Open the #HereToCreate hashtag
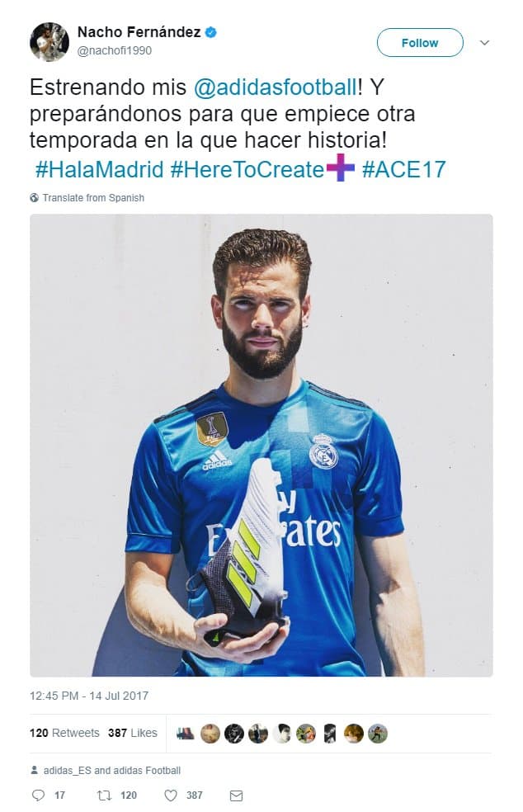 (247, 169)
